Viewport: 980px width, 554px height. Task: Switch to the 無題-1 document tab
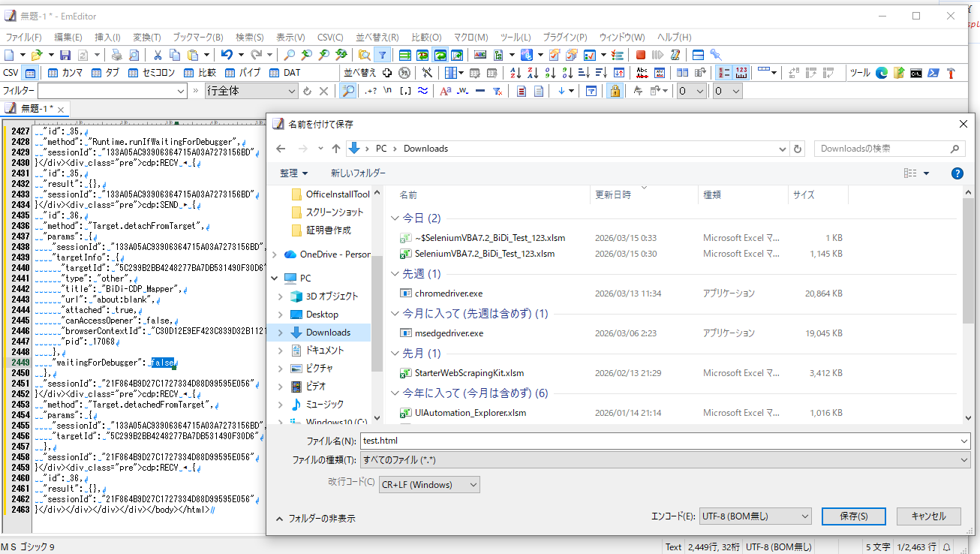click(x=36, y=109)
